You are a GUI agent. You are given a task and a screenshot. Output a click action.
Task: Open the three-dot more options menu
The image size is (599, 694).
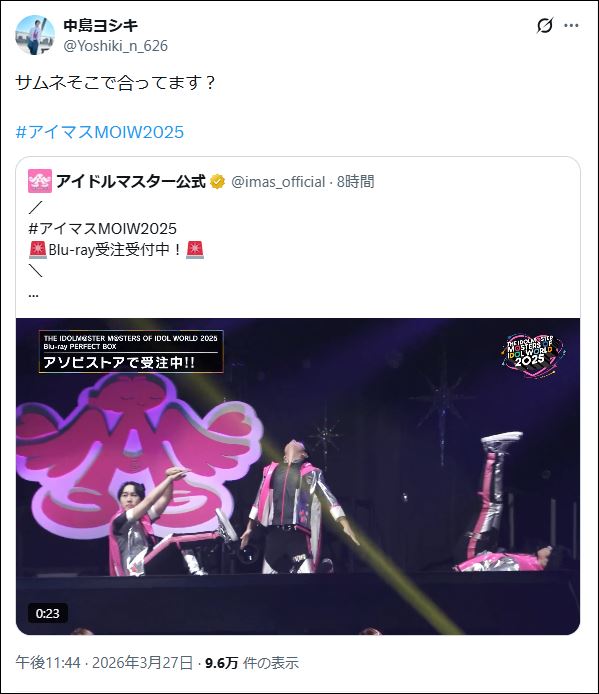tap(571, 25)
